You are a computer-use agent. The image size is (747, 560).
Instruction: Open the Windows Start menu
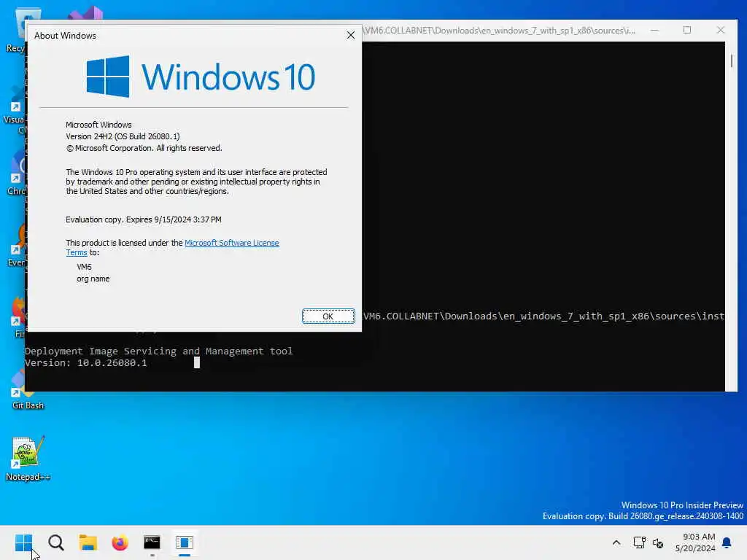pyautogui.click(x=23, y=542)
